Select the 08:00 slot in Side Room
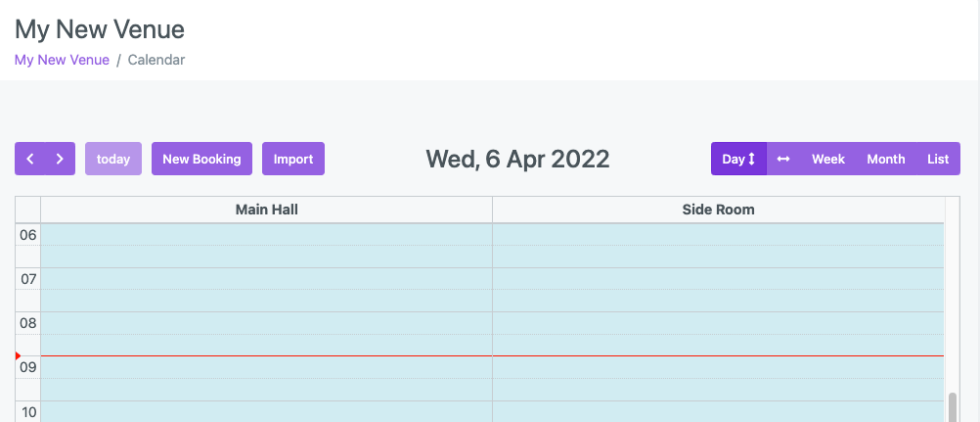The height and width of the screenshot is (422, 980). [718, 323]
